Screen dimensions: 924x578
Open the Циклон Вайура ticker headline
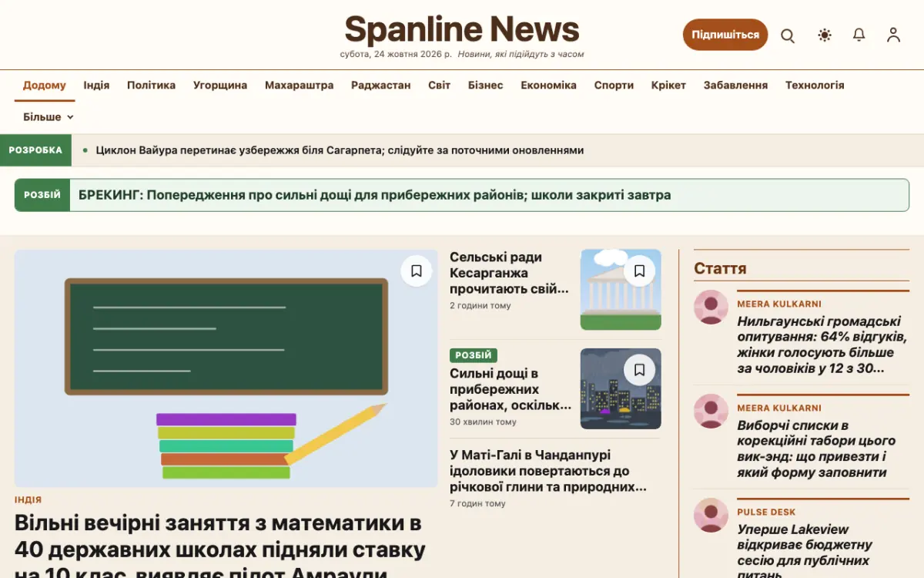[340, 150]
